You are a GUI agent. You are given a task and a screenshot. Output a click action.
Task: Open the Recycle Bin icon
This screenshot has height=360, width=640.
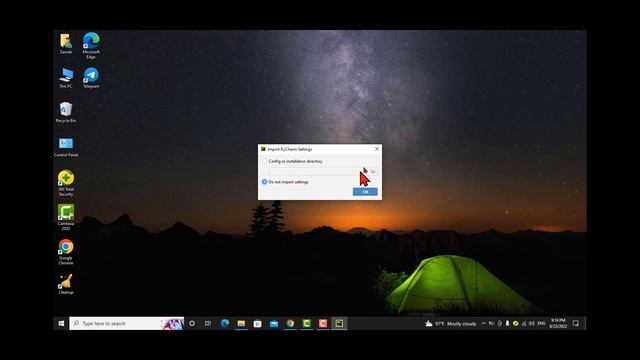tap(66, 112)
